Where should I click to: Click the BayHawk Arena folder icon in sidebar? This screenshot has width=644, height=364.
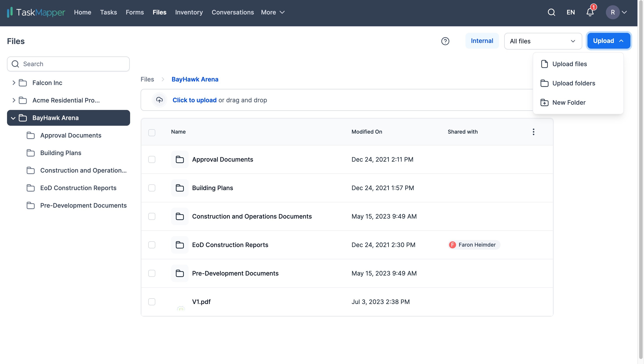(x=23, y=118)
